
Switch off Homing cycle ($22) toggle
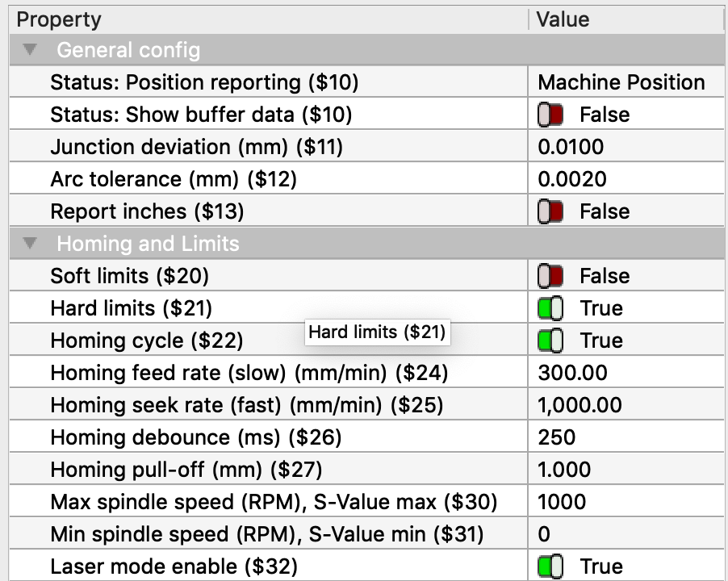coord(550,341)
